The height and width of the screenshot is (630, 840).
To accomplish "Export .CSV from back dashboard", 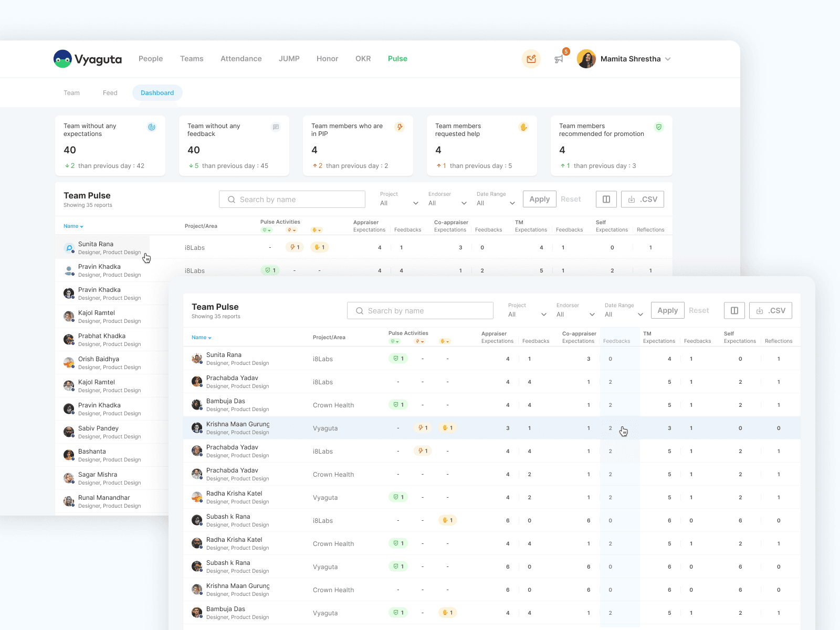I will point(643,199).
